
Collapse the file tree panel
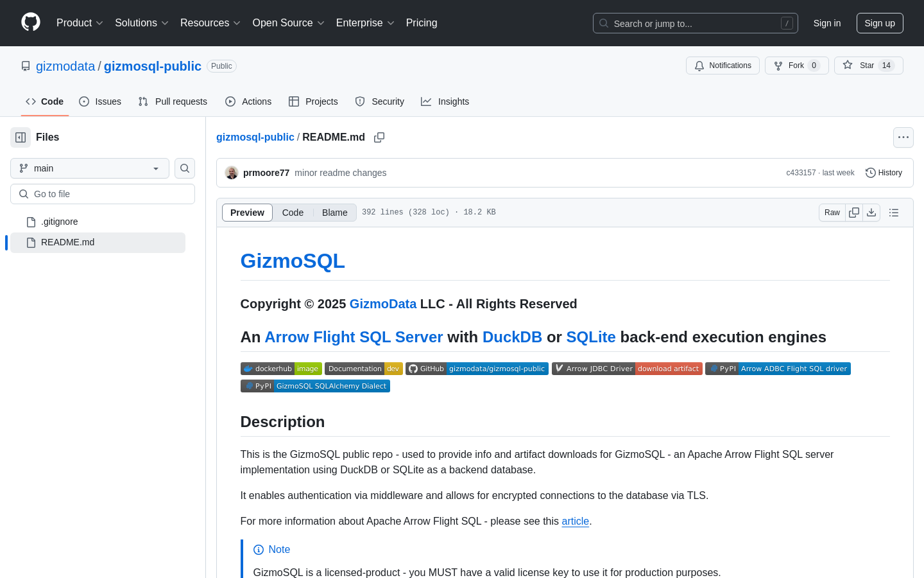(x=21, y=137)
